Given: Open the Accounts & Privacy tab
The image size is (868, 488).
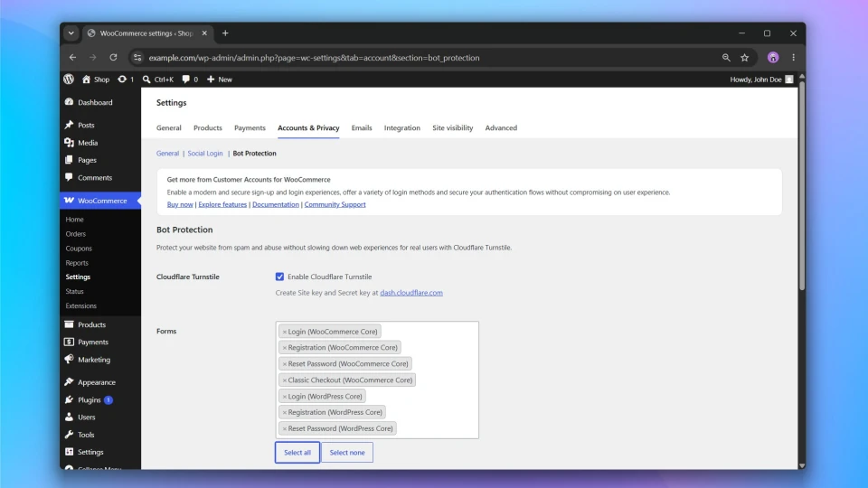Looking at the screenshot, I should point(308,127).
